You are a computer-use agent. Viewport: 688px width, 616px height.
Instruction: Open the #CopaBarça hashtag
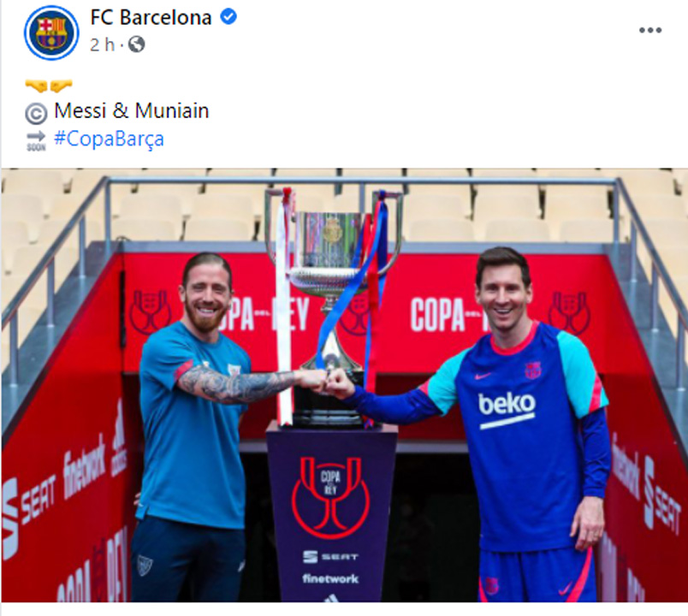(x=109, y=139)
